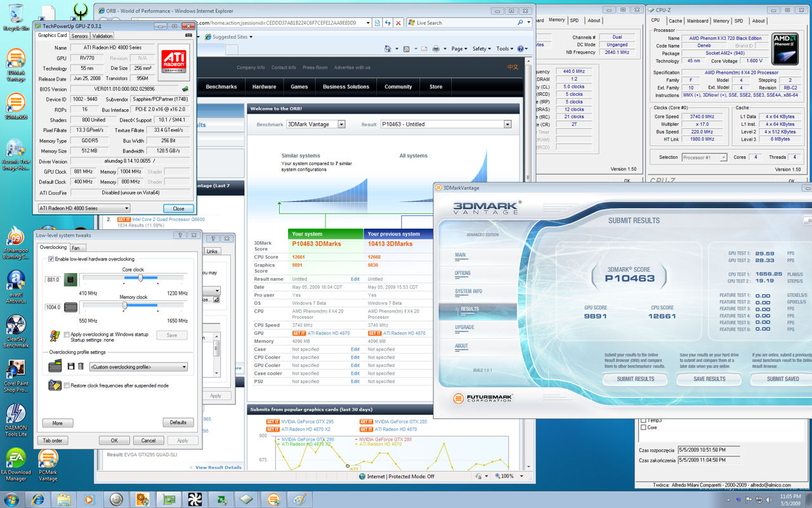Click the Live Search magnifier icon

521,22
